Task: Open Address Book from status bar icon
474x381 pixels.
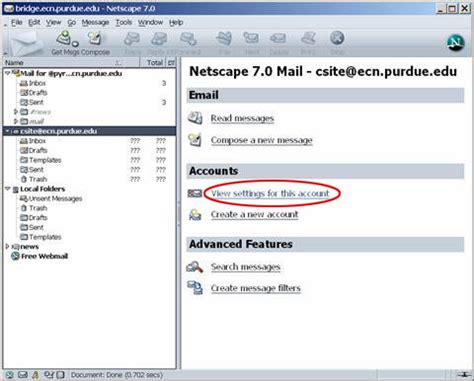Action: click(60, 375)
